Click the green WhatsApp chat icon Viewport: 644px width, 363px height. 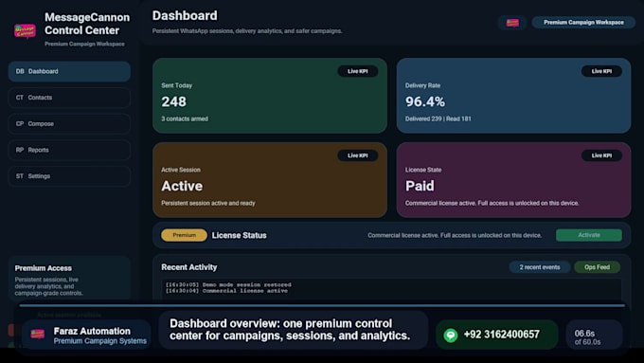pyautogui.click(x=451, y=336)
